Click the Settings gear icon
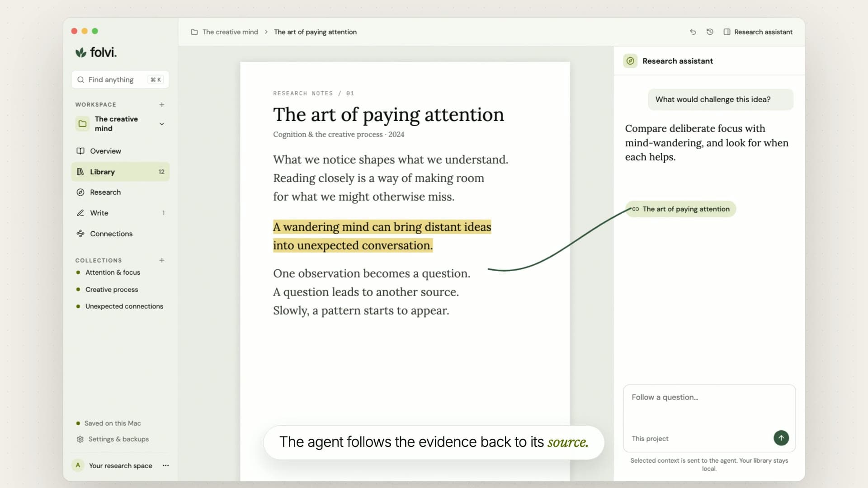 click(80, 439)
